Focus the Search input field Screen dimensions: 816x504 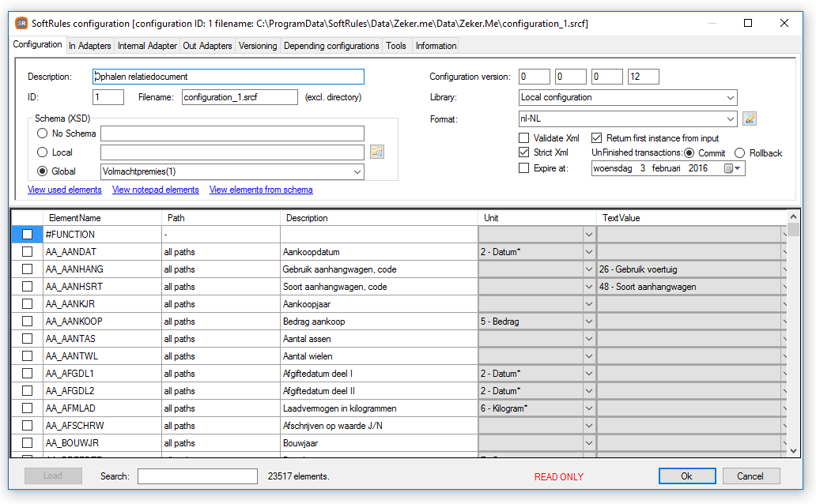197,476
